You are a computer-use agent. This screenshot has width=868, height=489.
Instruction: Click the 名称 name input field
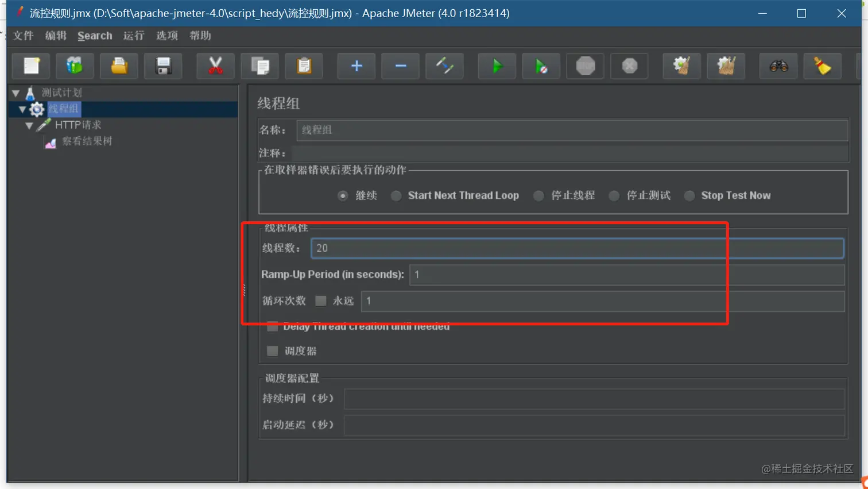(572, 130)
